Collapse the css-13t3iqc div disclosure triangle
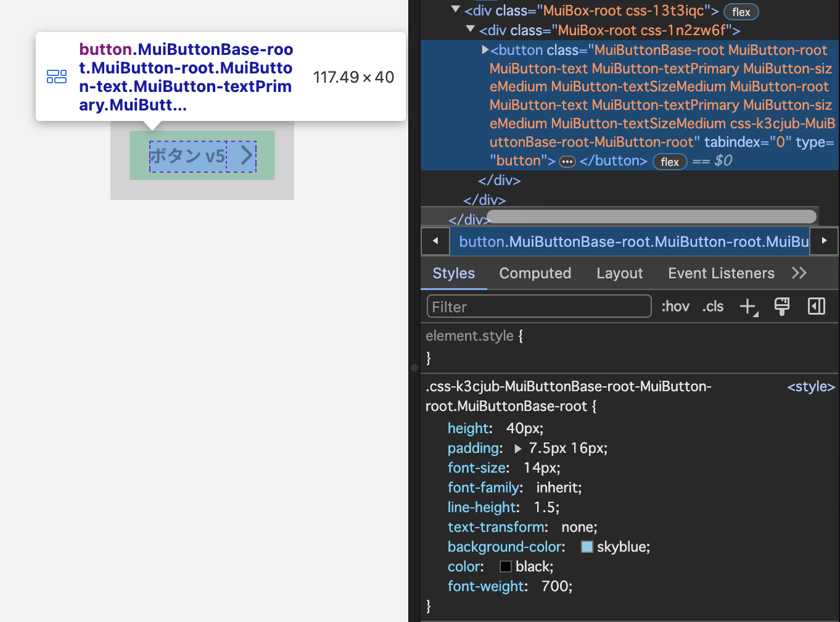Viewport: 840px width, 622px height. 455,10
